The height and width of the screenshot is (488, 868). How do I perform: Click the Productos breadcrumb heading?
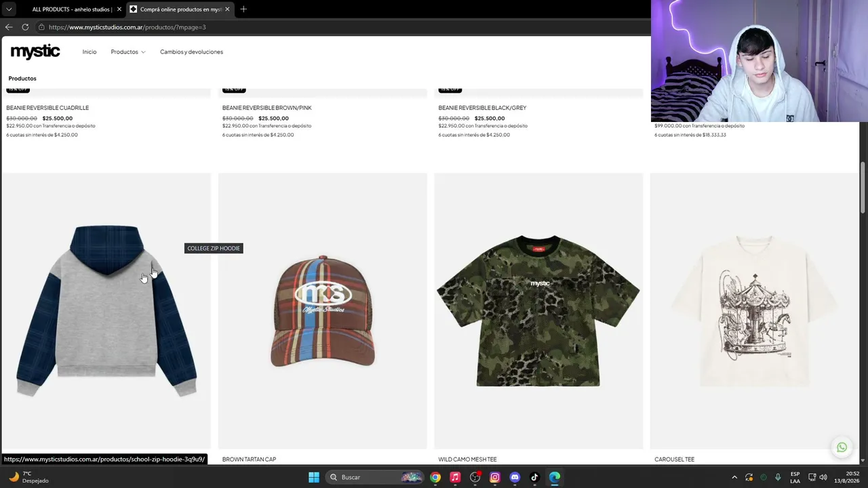[x=22, y=79]
